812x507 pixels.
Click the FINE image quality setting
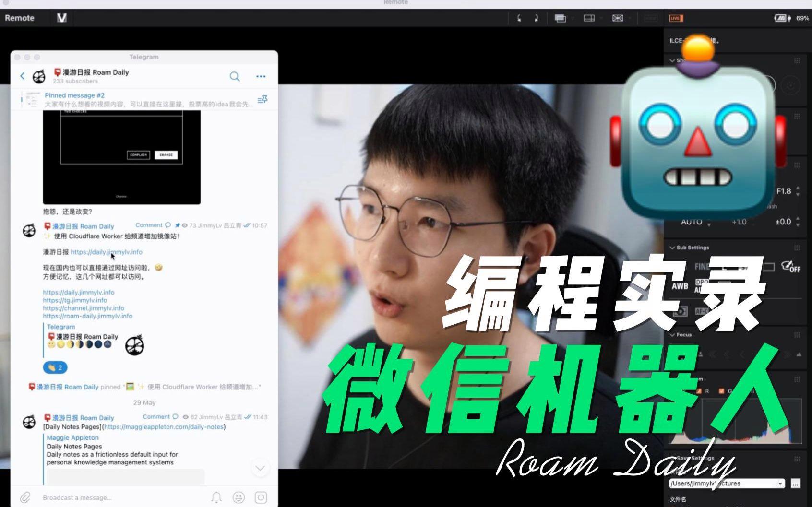[702, 266]
